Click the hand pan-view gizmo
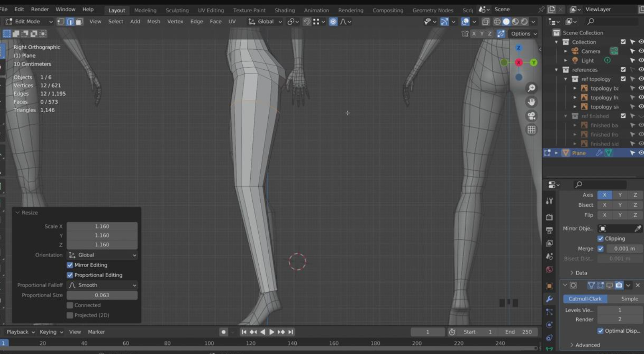644x354 pixels. (x=531, y=102)
